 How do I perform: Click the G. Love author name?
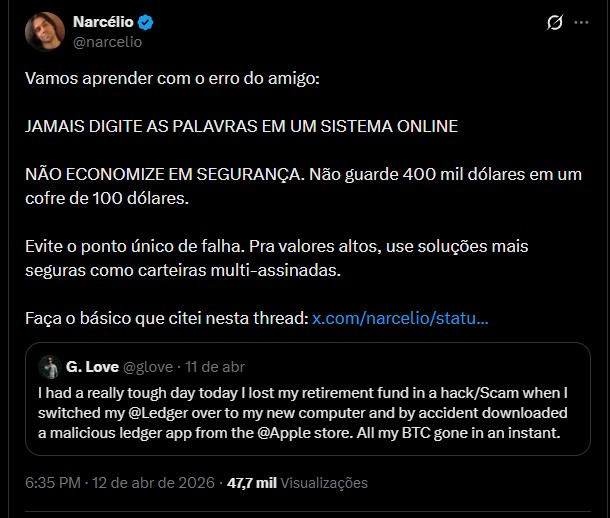pyautogui.click(x=92, y=366)
